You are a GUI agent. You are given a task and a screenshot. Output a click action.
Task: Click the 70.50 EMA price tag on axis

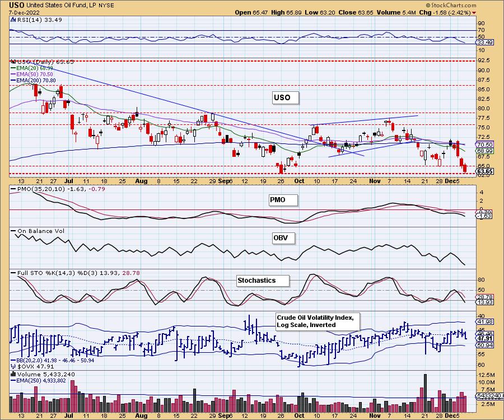(x=485, y=145)
